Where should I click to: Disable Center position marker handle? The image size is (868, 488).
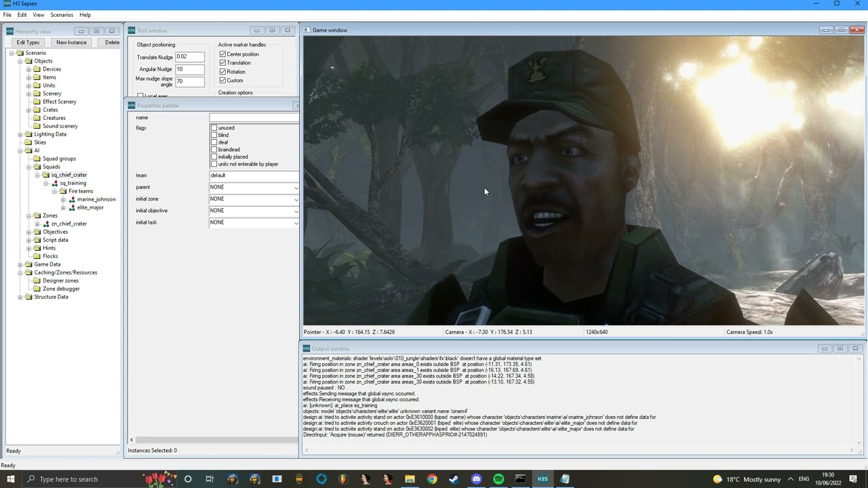(222, 54)
